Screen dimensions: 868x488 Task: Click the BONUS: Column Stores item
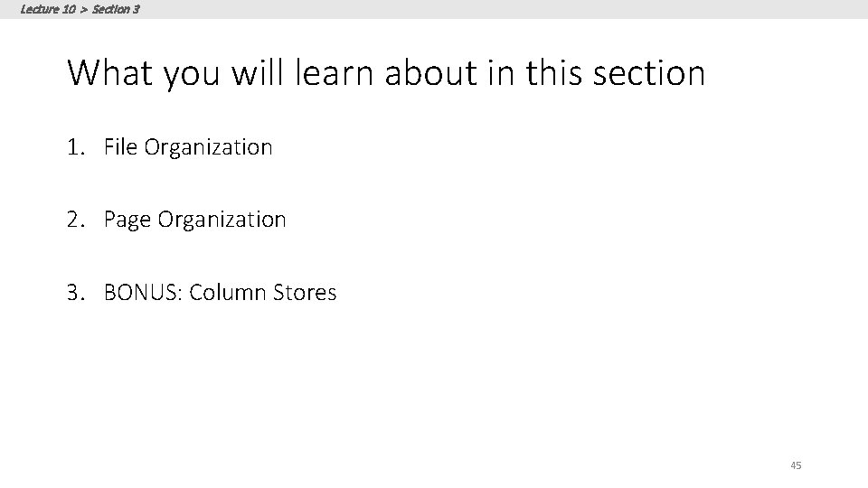(220, 293)
